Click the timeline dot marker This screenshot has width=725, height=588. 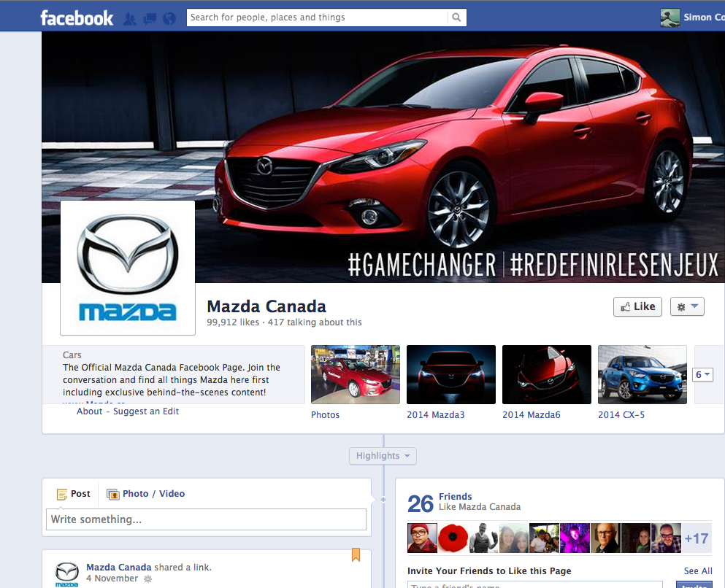pos(383,499)
